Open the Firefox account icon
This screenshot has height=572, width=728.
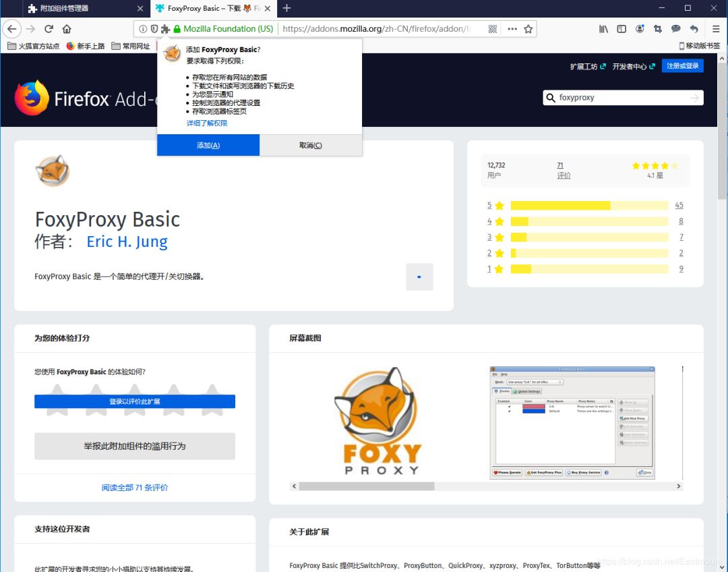click(x=640, y=28)
